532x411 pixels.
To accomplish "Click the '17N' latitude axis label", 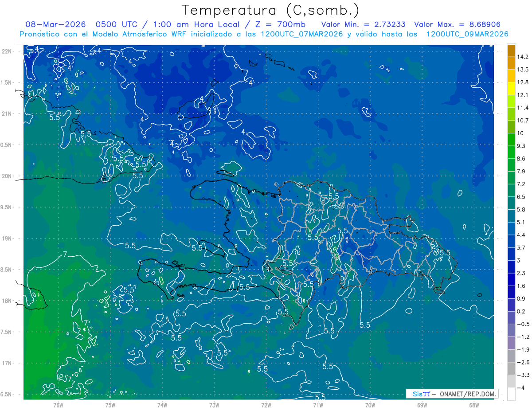I will 7,363.
